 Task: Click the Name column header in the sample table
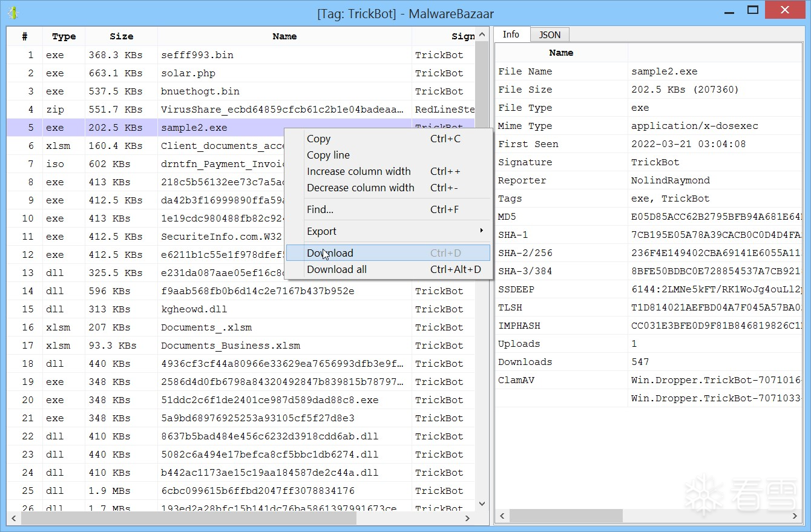click(x=284, y=36)
